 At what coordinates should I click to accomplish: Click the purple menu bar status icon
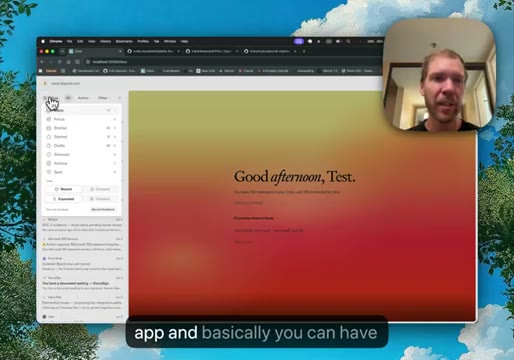299,41
